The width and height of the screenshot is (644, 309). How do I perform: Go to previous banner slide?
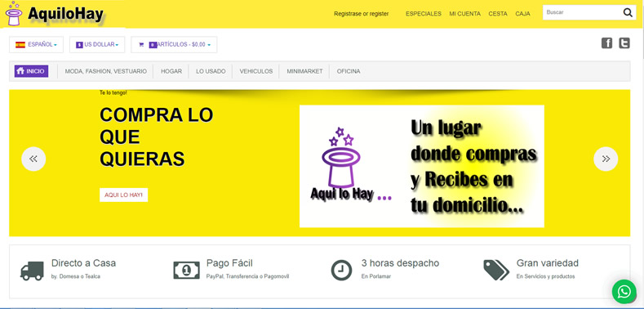click(33, 159)
